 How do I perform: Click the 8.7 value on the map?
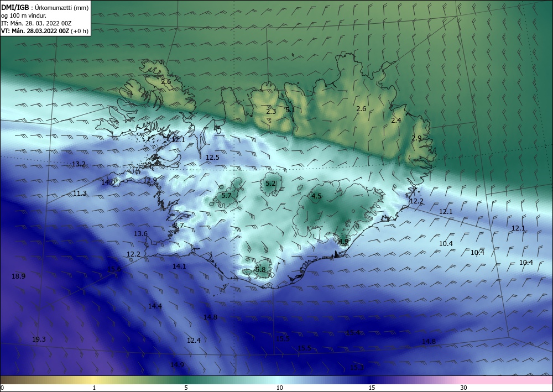pyautogui.click(x=179, y=226)
